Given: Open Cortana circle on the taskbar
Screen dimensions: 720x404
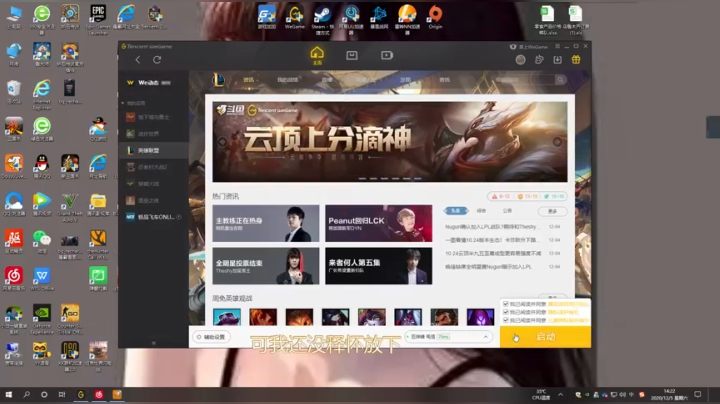Looking at the screenshot, I should pyautogui.click(x=44, y=394).
